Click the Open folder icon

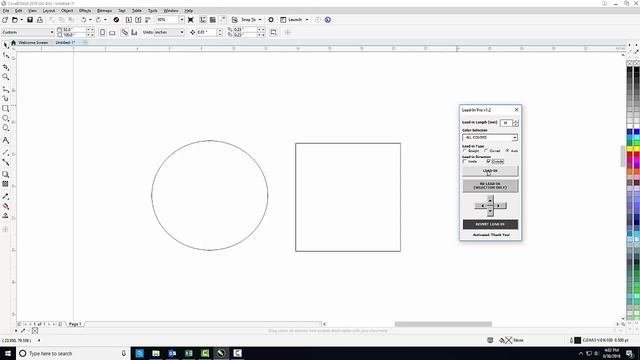[x=15, y=20]
